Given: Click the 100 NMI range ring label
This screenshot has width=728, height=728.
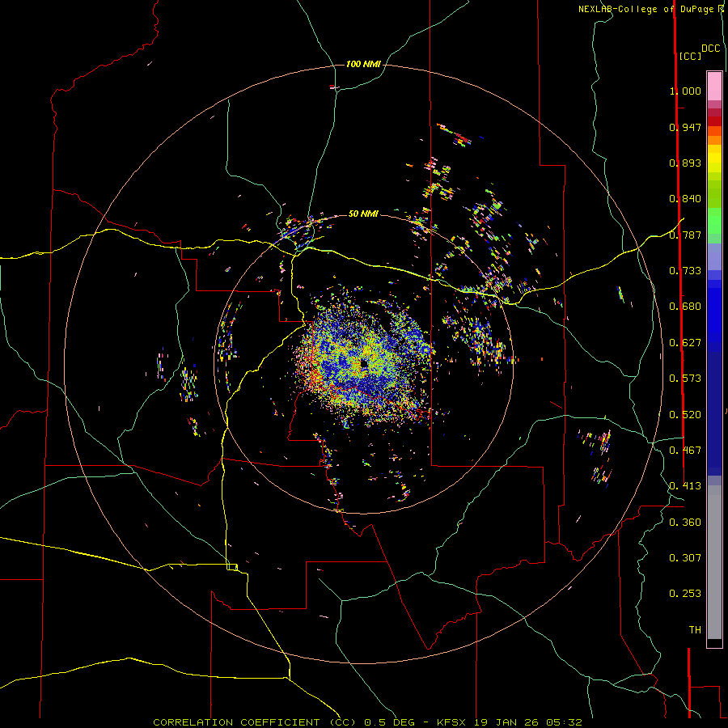Looking at the screenshot, I should coord(363,64).
